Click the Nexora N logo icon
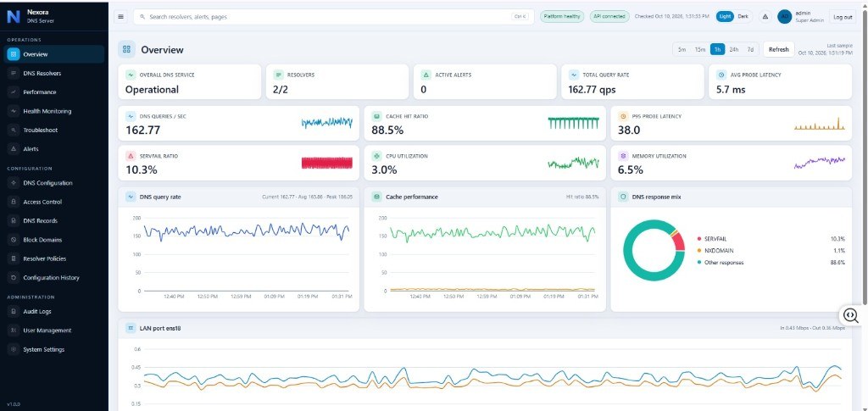Viewport: 868px width, 411px height. 14,16
